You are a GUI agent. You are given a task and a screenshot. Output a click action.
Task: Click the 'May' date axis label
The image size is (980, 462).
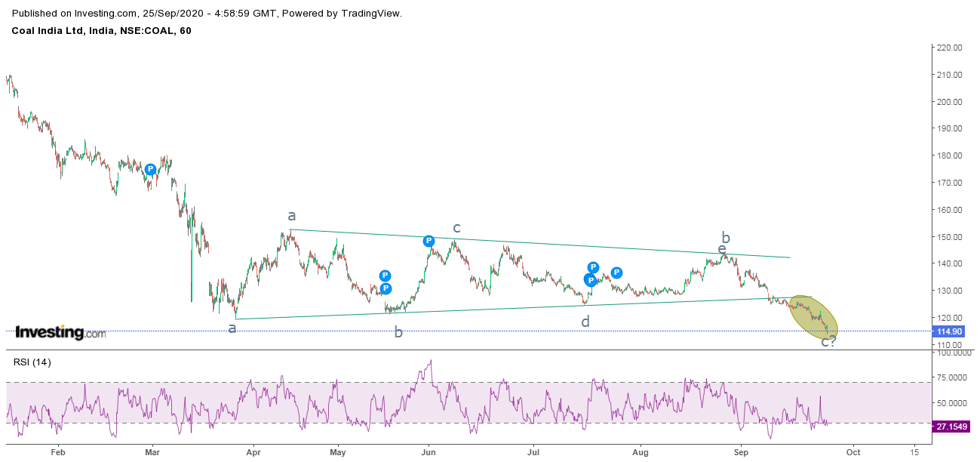337,453
